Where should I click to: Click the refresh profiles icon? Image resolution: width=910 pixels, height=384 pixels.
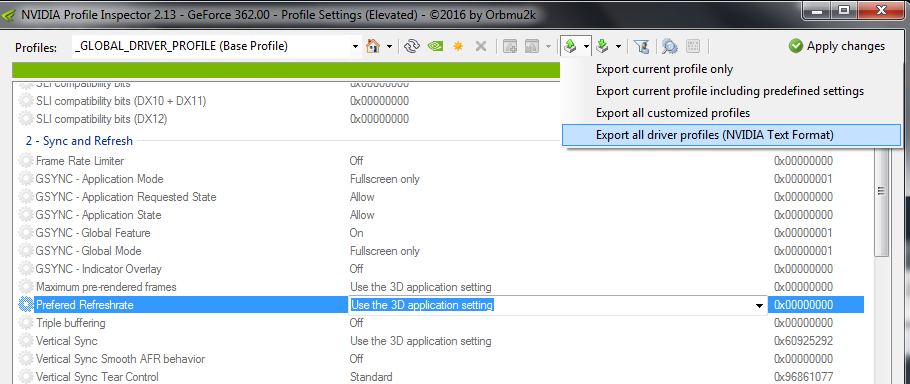point(412,46)
